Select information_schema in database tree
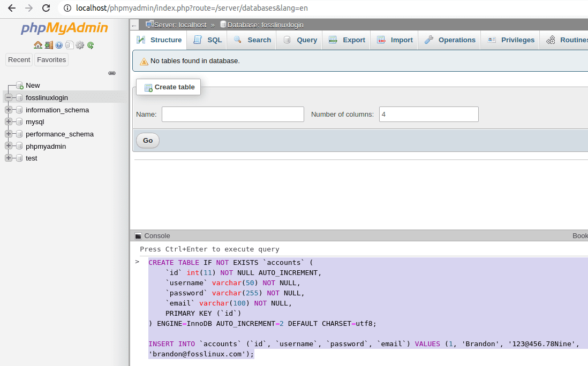This screenshot has width=588, height=366. pos(57,110)
